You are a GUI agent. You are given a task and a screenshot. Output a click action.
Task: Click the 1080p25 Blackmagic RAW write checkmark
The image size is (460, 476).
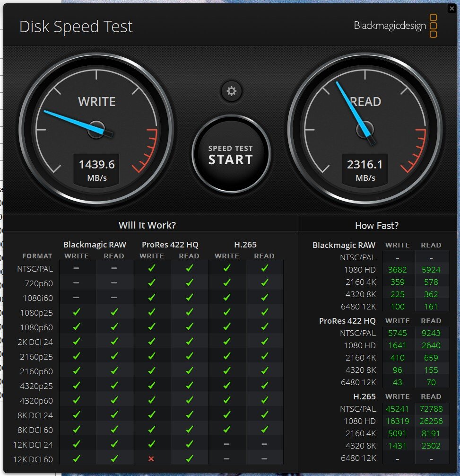pyautogui.click(x=77, y=312)
